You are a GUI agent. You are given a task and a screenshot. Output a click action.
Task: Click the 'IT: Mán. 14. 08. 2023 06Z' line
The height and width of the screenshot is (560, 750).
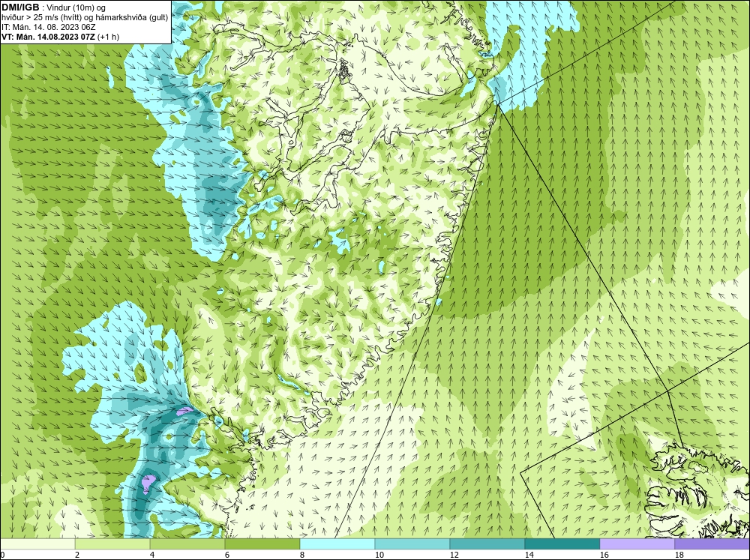(x=48, y=27)
